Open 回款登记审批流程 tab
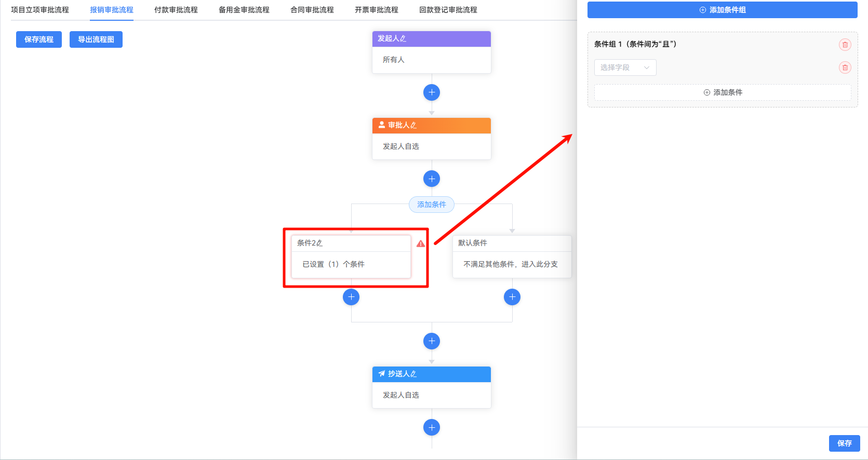 pos(448,10)
